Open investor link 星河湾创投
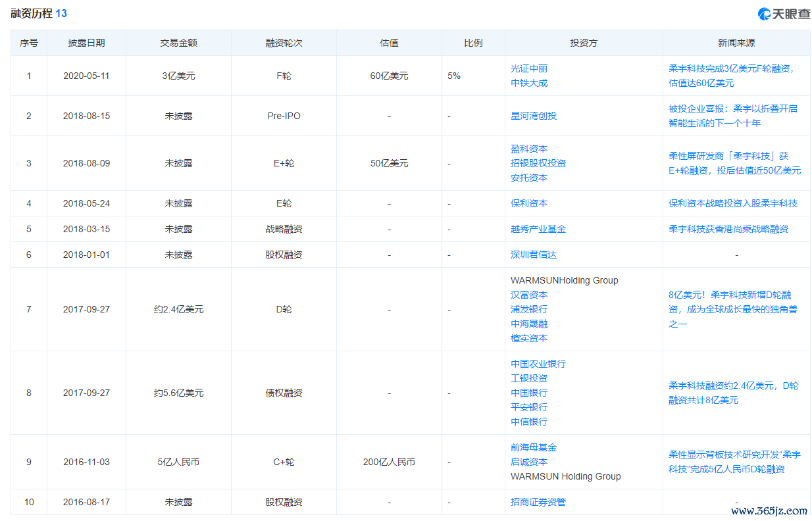 (534, 116)
